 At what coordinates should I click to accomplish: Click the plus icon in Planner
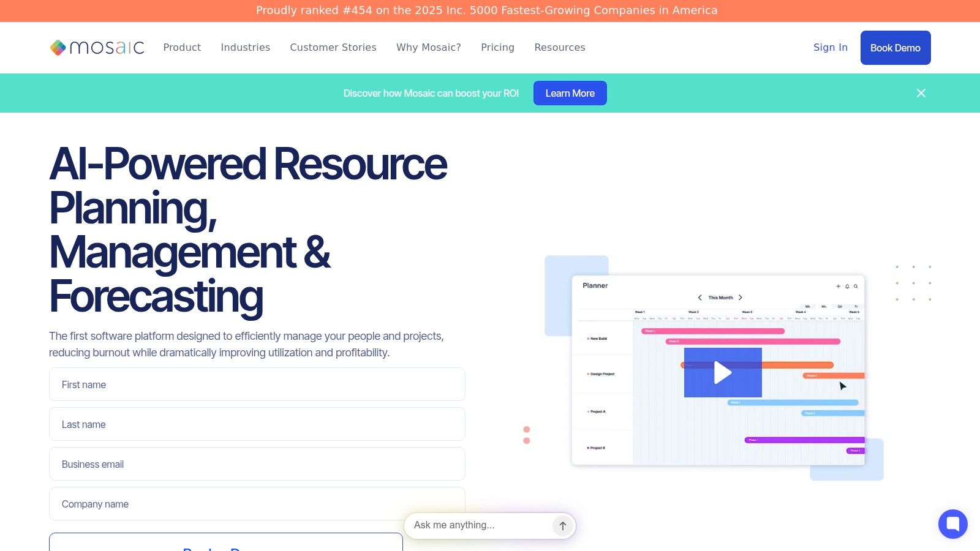tap(839, 286)
